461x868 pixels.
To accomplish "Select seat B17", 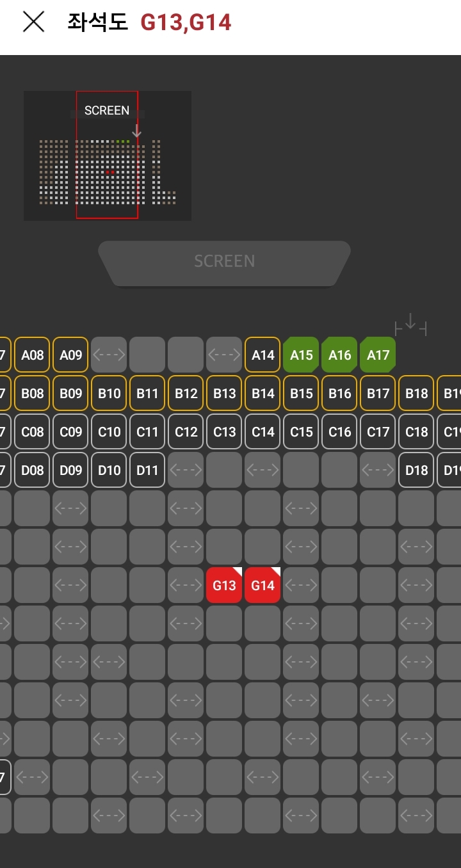I will point(378,393).
